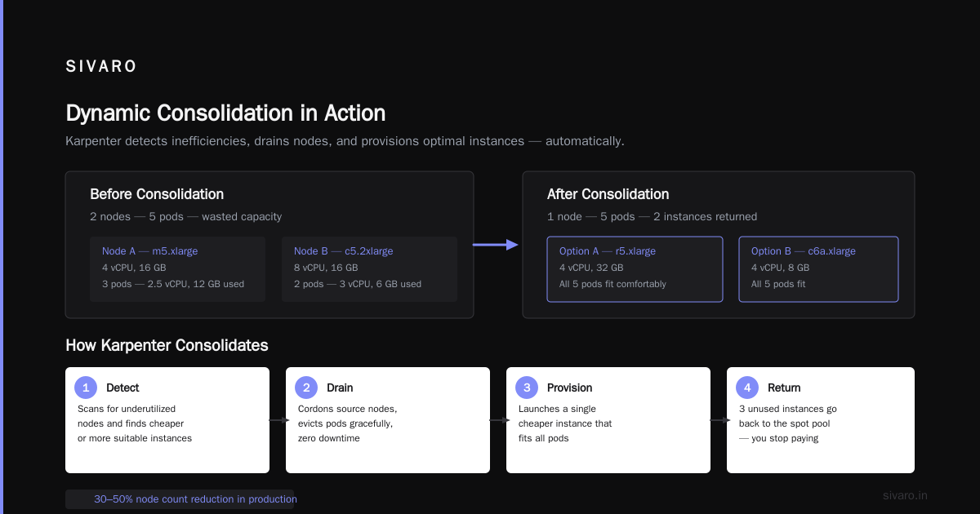This screenshot has width=980, height=514.
Task: Click the '3 unused instances go back' description
Action: point(788,423)
